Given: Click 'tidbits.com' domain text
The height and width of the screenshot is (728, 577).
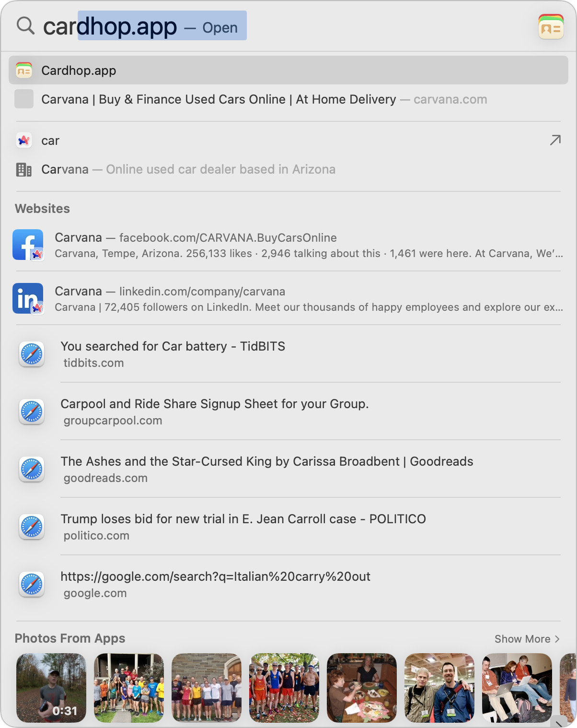Looking at the screenshot, I should tap(93, 363).
